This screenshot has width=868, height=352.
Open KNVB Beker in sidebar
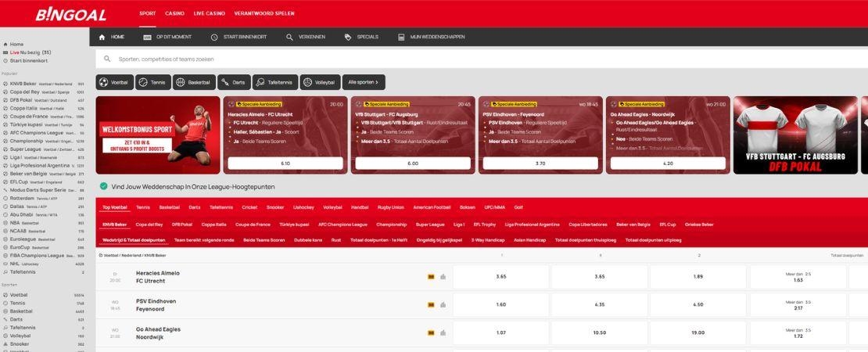click(x=20, y=84)
